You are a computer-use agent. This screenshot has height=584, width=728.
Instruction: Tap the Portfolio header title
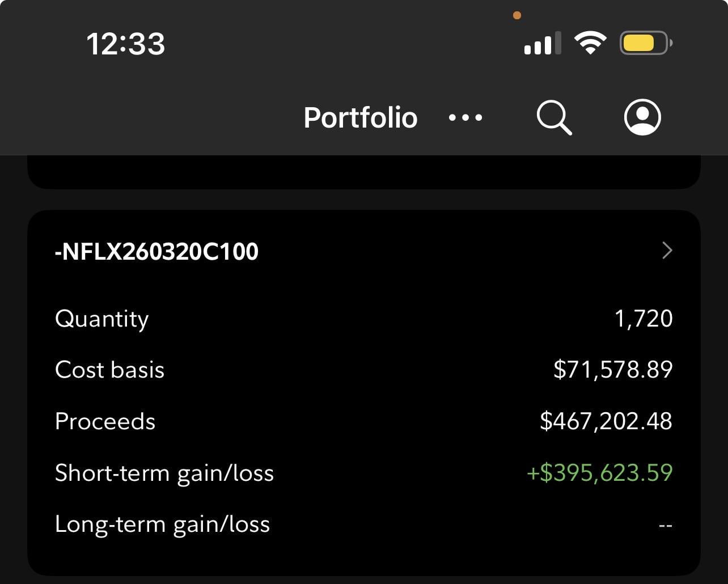tap(361, 118)
